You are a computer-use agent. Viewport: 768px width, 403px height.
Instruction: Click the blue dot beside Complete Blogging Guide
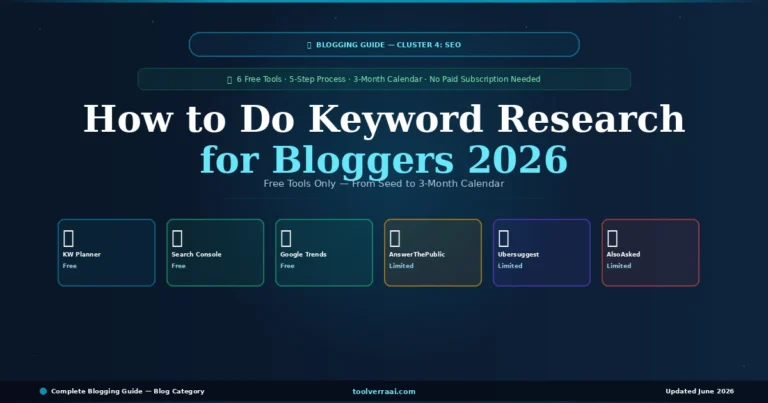(x=43, y=391)
